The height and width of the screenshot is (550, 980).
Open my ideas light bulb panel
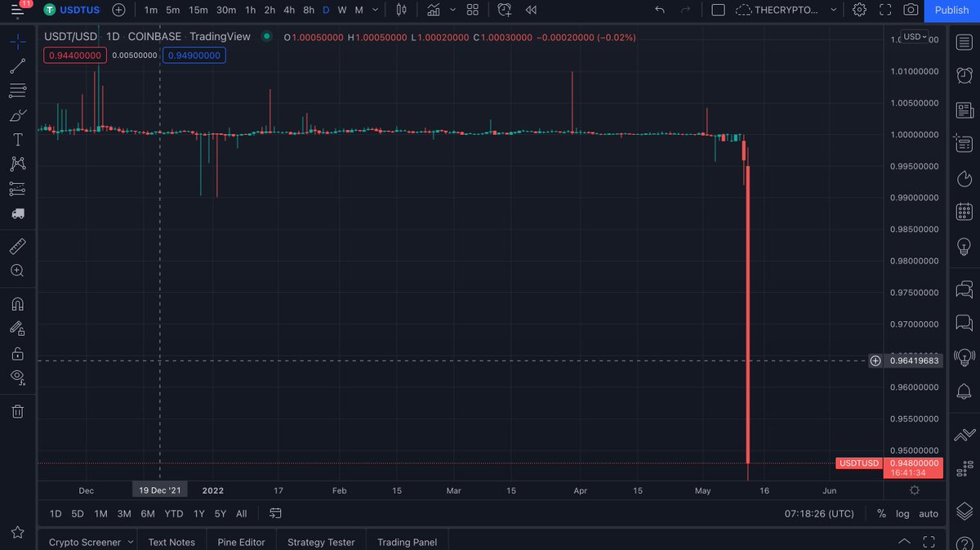tap(964, 246)
